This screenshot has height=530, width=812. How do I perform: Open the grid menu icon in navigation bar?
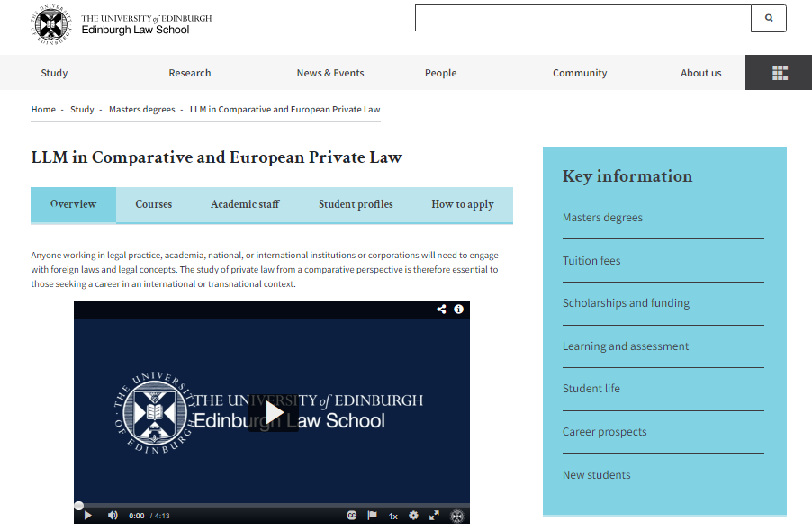780,73
